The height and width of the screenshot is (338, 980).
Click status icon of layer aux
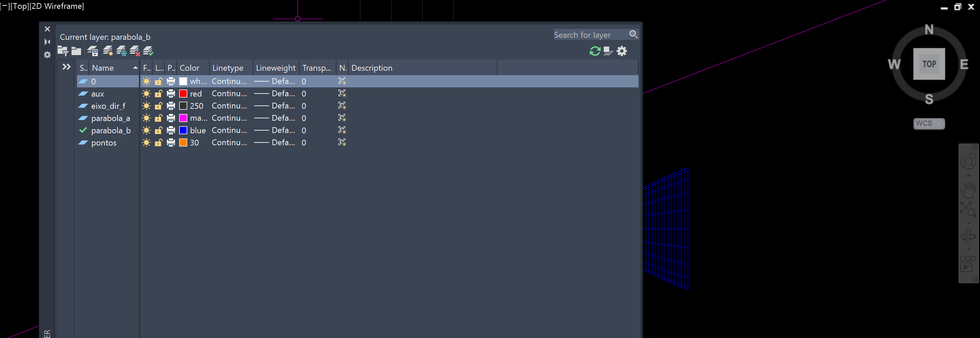pos(83,94)
